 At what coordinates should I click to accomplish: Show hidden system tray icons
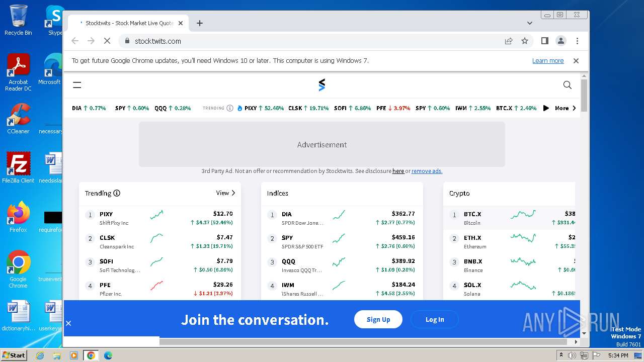(x=561, y=355)
